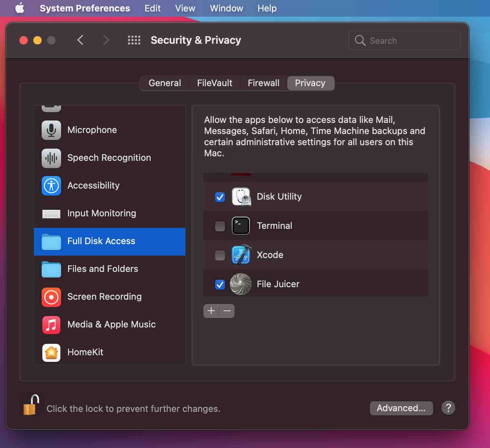
Task: Click the File Juicer app icon
Action: pos(241,284)
